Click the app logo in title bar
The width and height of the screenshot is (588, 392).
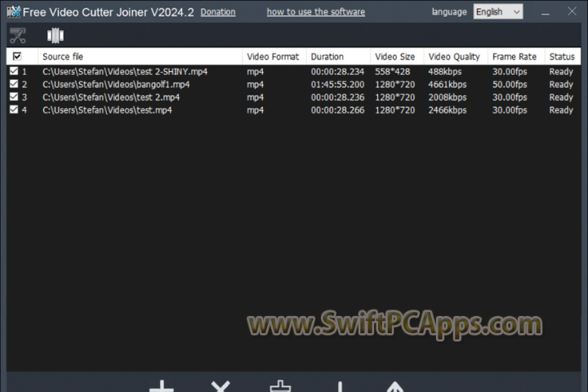point(14,12)
